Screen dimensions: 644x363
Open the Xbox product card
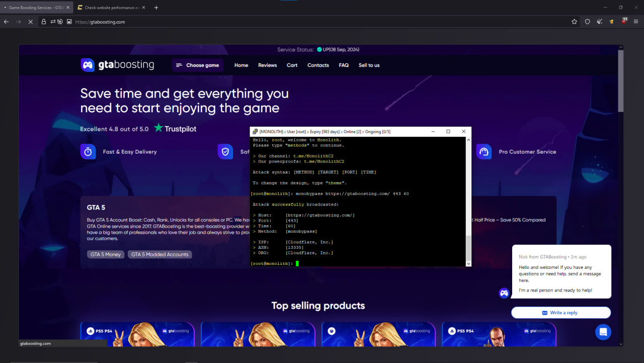click(x=378, y=334)
